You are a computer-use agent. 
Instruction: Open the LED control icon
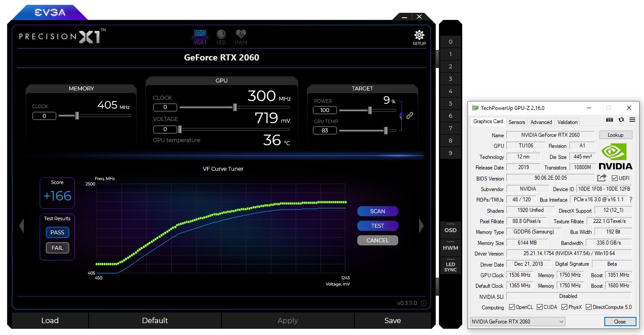(221, 35)
